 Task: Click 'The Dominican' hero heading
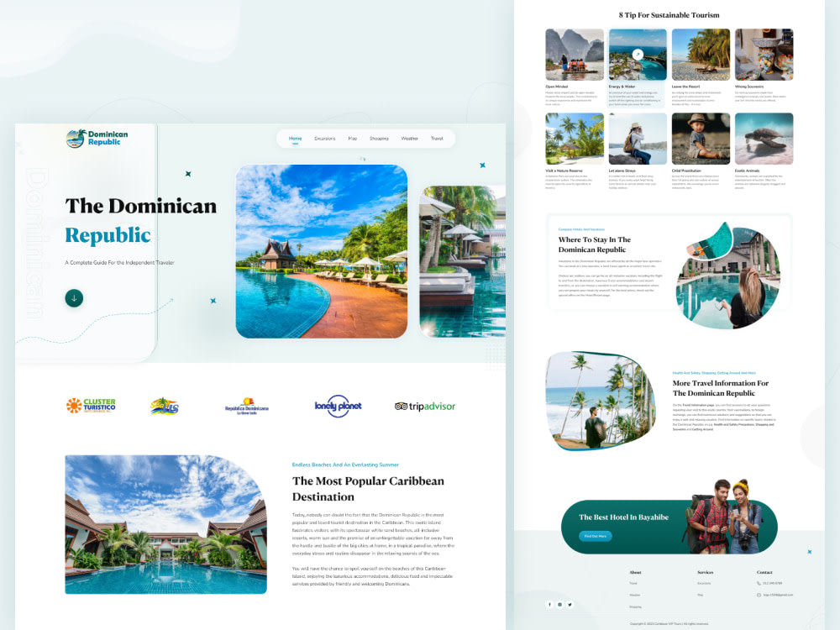click(x=141, y=207)
